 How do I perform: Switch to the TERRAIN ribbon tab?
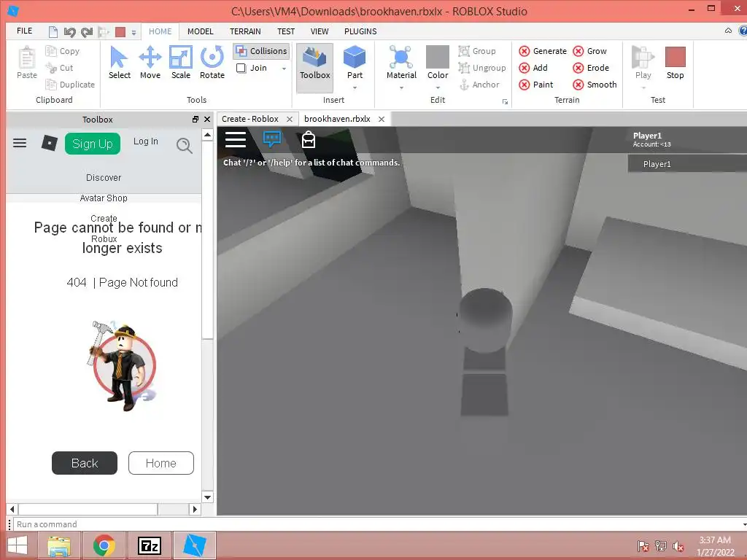245,31
